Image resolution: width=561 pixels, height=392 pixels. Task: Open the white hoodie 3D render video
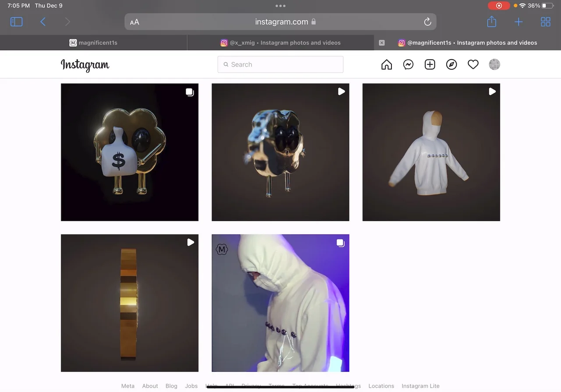pyautogui.click(x=431, y=152)
